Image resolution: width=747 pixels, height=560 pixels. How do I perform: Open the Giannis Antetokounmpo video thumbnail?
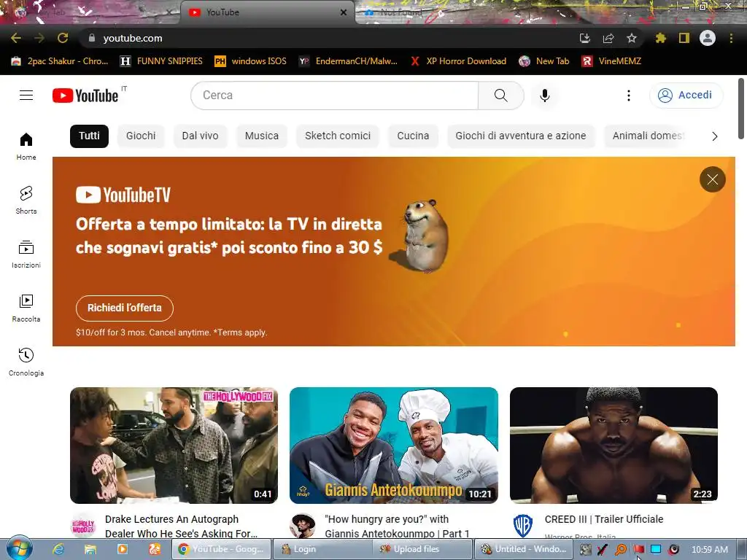point(393,446)
